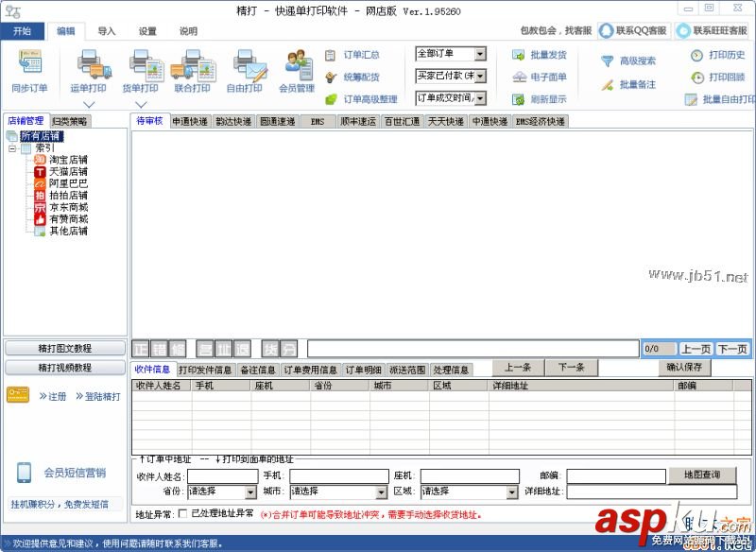
Task: Collapse the 索引 tree node
Action: [12, 148]
